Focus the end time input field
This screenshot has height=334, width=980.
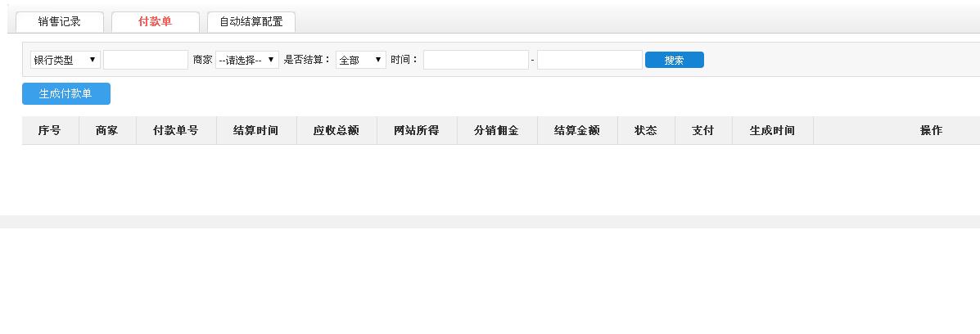pos(589,60)
